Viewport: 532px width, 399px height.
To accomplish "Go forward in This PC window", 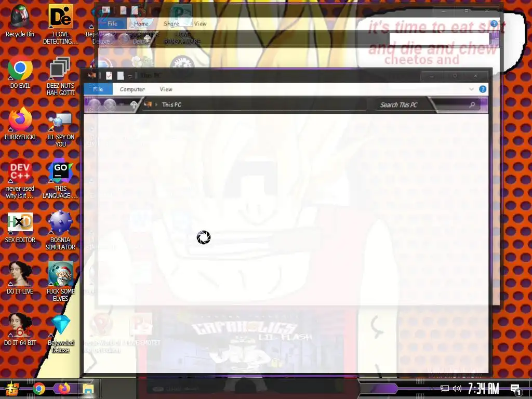I will [x=110, y=105].
